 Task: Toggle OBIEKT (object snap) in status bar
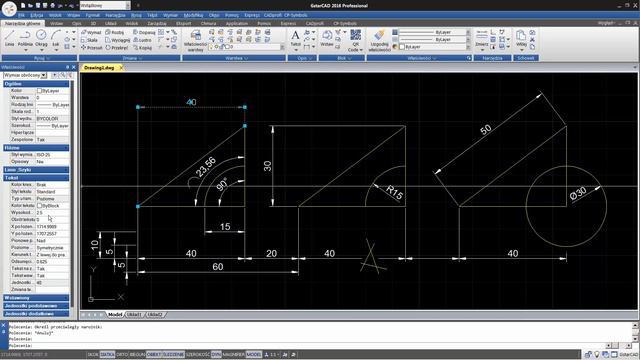pos(154,355)
